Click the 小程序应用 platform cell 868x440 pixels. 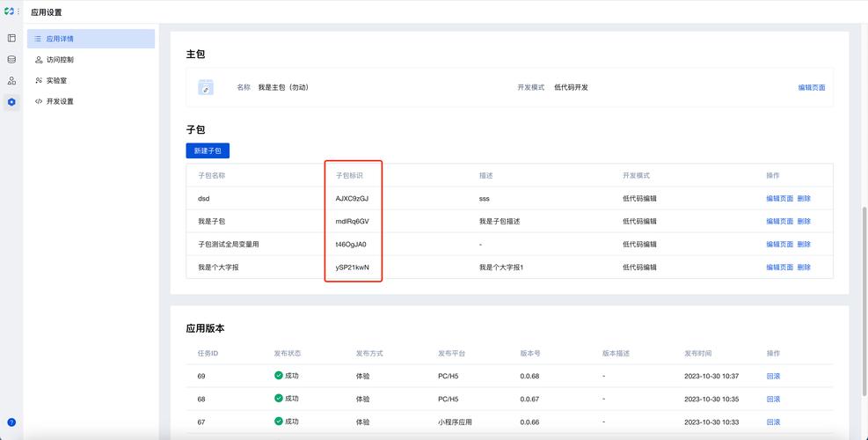pos(455,422)
